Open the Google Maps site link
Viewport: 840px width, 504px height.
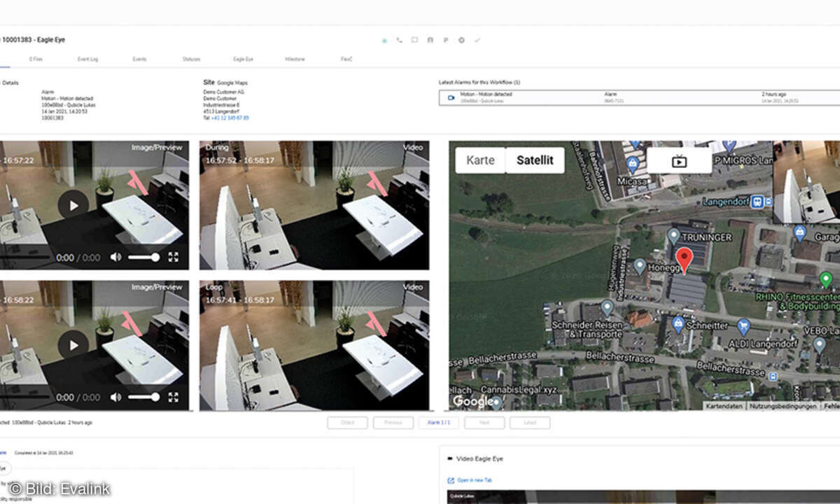pyautogui.click(x=232, y=83)
